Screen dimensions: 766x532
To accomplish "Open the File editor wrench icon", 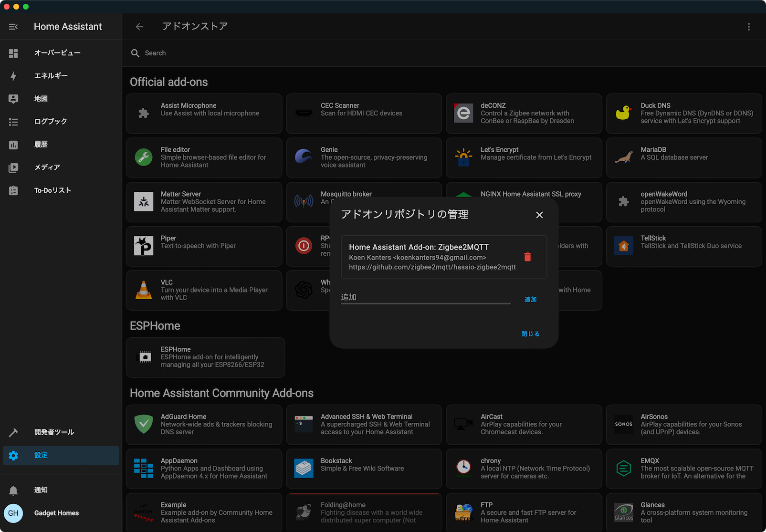I will [x=144, y=157].
